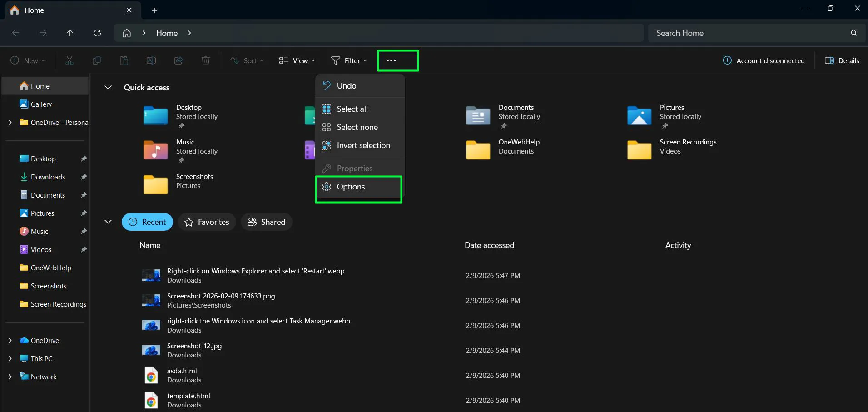Unpin Downloads from Quick access
The height and width of the screenshot is (412, 868).
(x=84, y=177)
